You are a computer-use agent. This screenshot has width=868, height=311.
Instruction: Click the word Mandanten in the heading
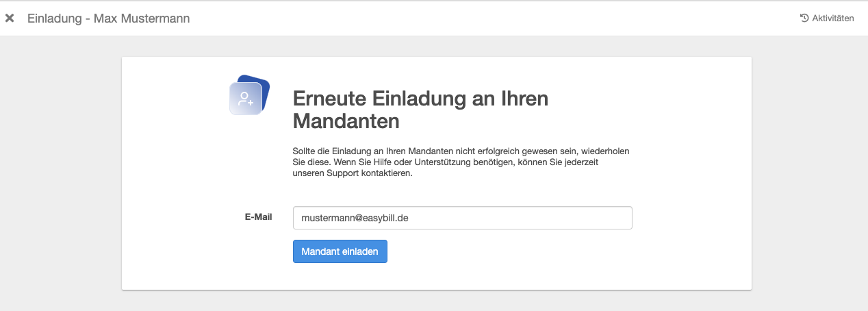[x=346, y=122]
